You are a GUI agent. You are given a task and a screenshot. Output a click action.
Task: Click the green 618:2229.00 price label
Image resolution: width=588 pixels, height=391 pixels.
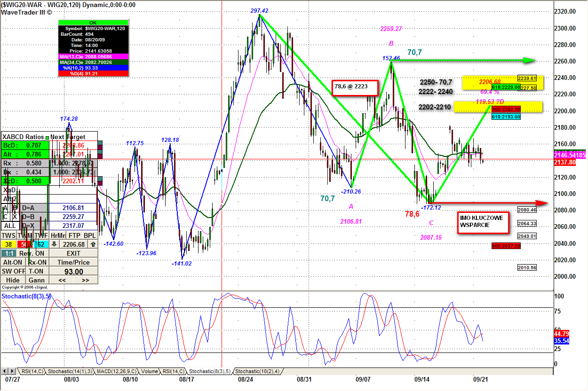(506, 87)
